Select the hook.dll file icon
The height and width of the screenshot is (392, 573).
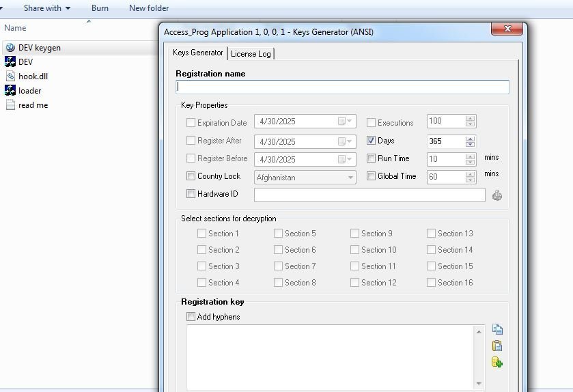click(x=10, y=76)
